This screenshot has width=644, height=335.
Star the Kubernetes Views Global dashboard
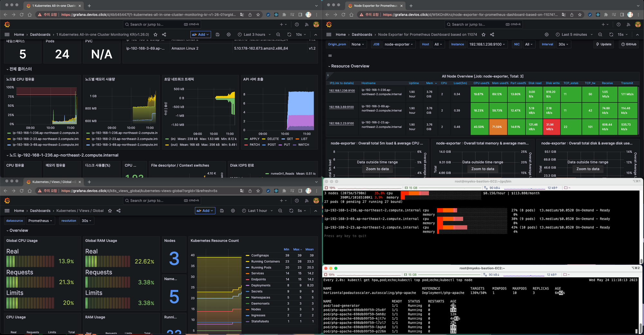tap(110, 211)
